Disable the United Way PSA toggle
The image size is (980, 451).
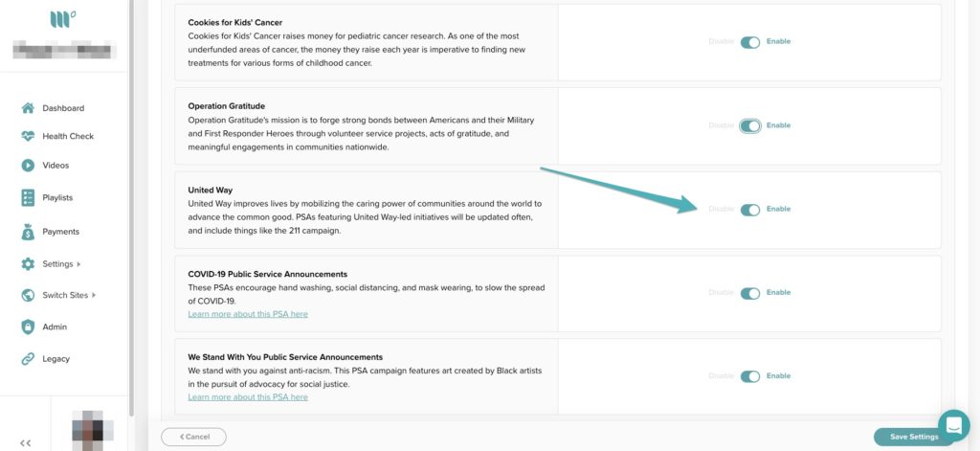[749, 210]
